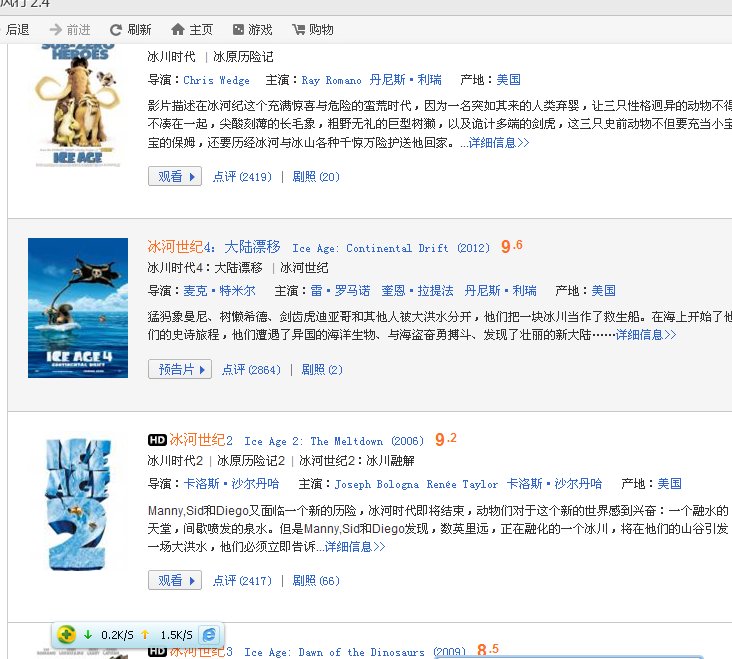Click the green download arrow in speed widget
The width and height of the screenshot is (732, 659).
[x=88, y=634]
